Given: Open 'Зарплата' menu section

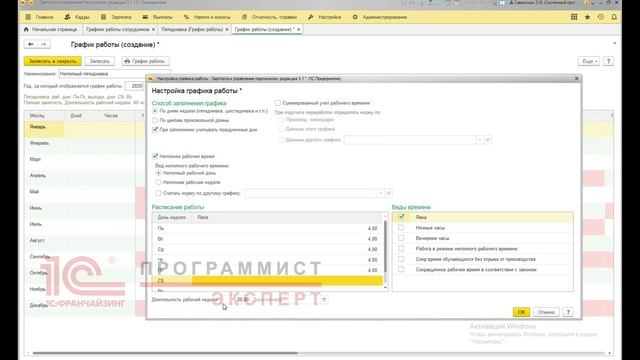Looking at the screenshot, I should [116, 17].
